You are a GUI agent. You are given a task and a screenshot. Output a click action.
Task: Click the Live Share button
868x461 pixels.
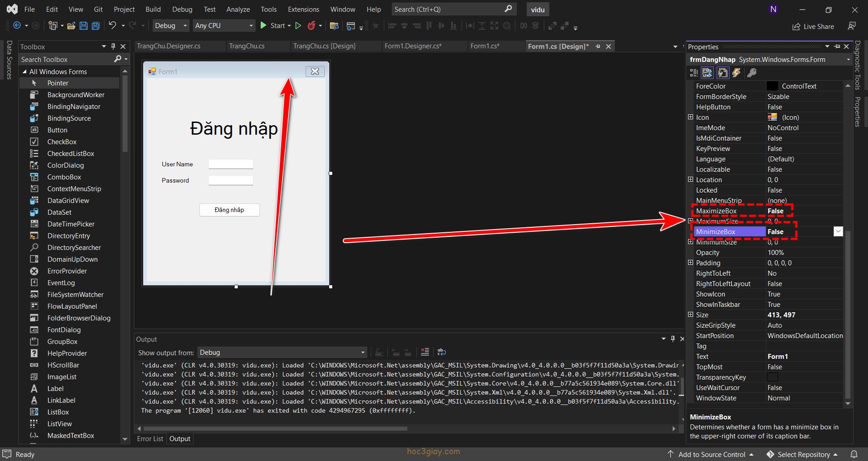(813, 27)
